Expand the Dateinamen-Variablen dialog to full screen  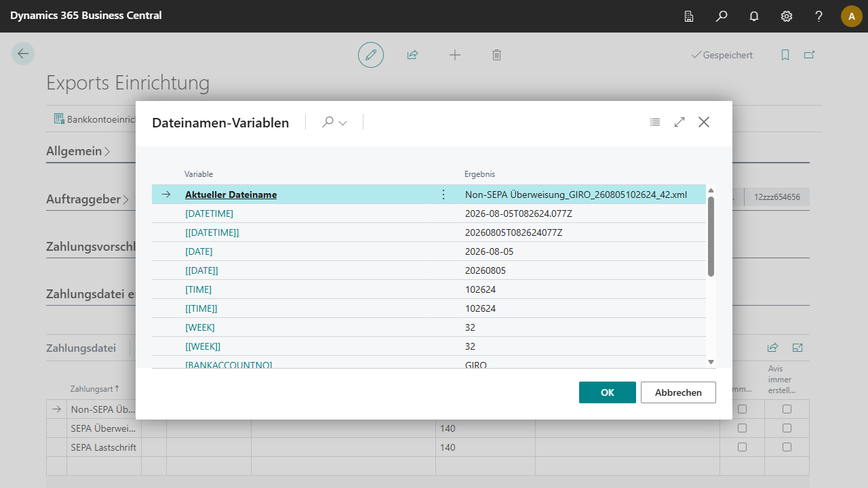pyautogui.click(x=679, y=122)
